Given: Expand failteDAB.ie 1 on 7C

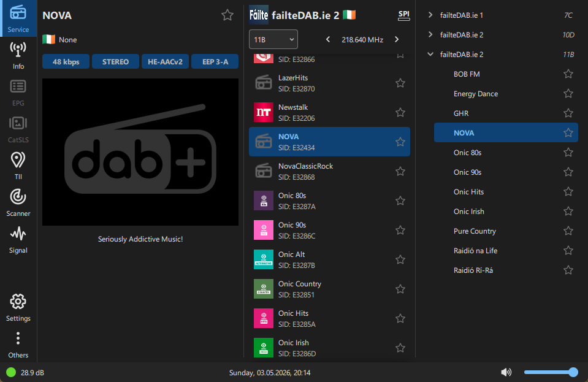Looking at the screenshot, I should pos(430,15).
